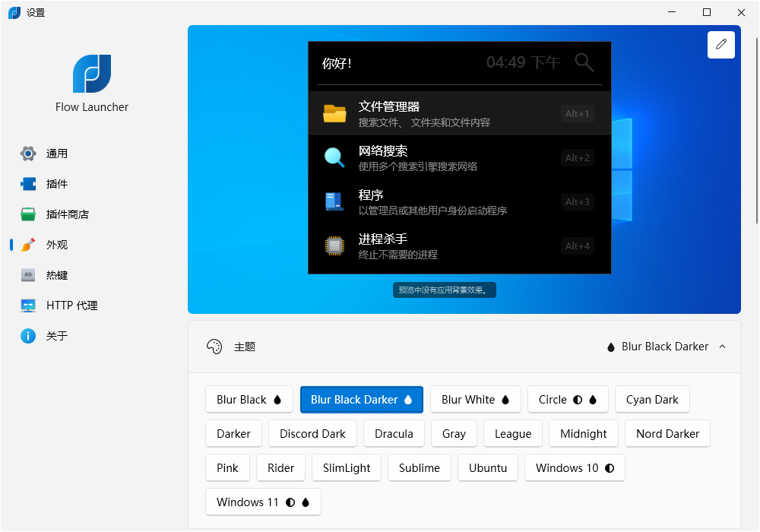760x532 pixels.
Task: Click the HTTP 代理 proxy icon
Action: (x=28, y=305)
